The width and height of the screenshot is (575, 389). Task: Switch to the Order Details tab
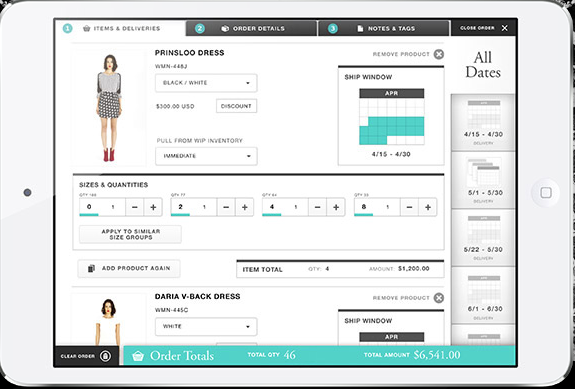[x=252, y=28]
